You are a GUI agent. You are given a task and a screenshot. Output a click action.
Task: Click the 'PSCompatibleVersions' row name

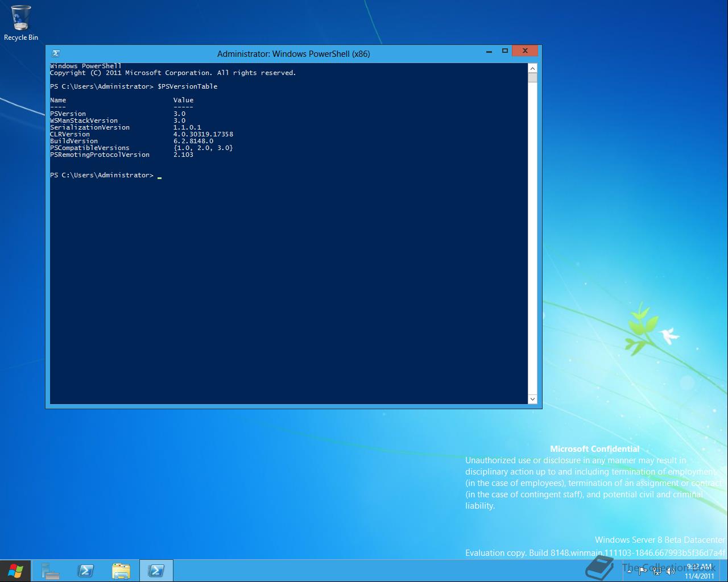[90, 148]
